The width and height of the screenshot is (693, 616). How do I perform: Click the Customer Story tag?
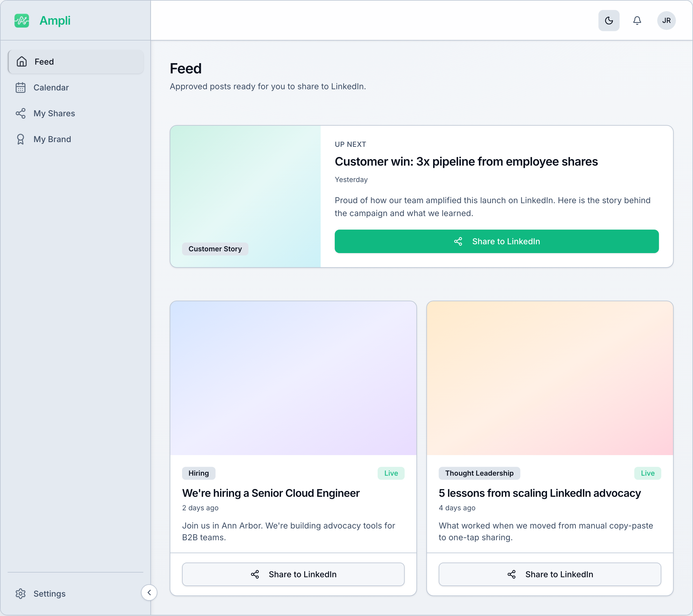click(215, 249)
